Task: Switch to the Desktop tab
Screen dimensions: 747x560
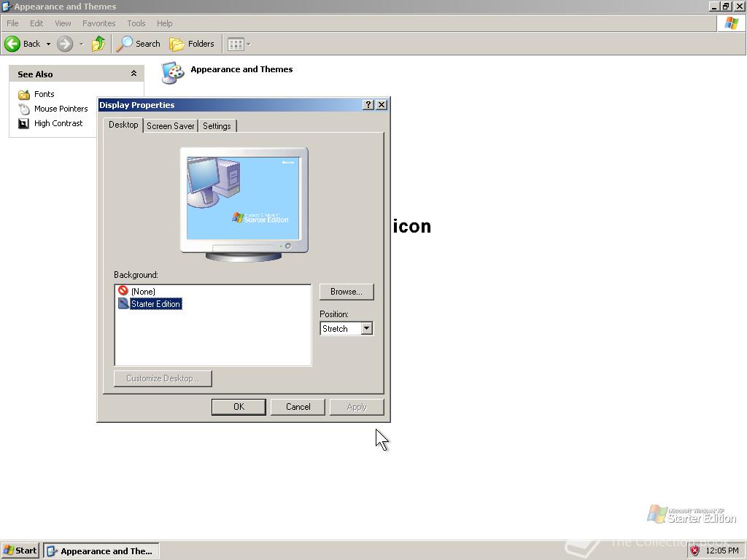Action: [123, 125]
